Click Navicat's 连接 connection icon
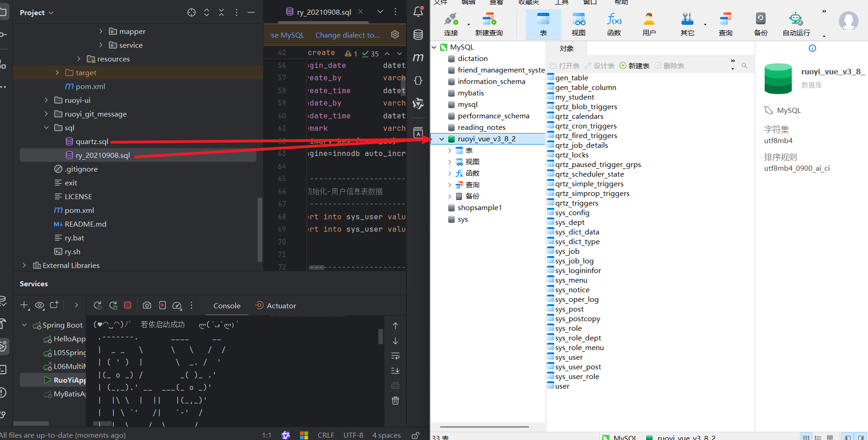 click(451, 24)
